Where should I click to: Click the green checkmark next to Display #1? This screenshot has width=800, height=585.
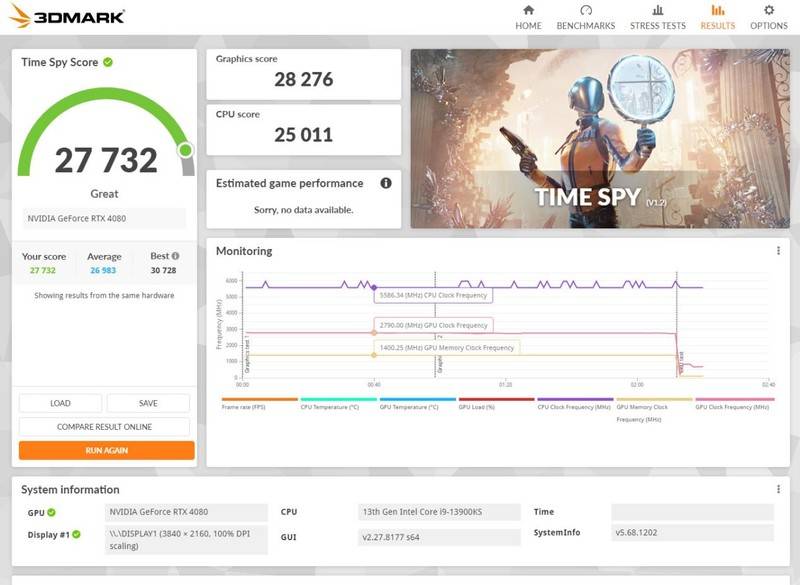pyautogui.click(x=76, y=534)
